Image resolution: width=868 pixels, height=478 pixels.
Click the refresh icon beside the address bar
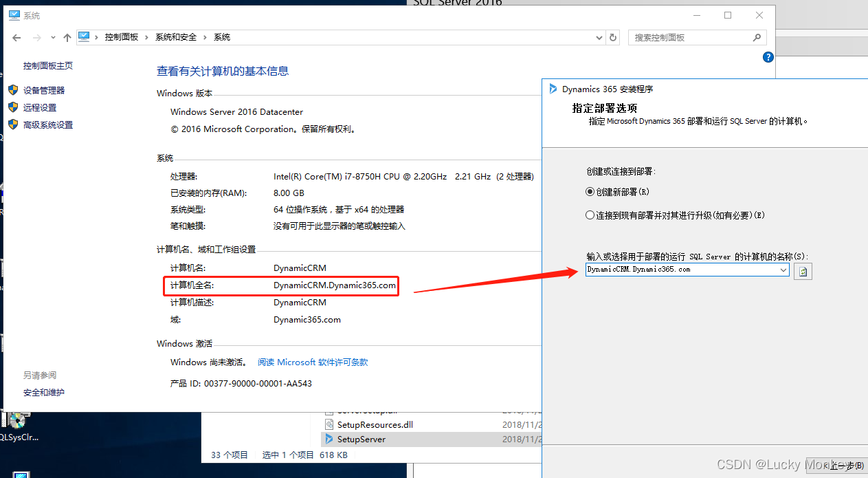point(612,37)
